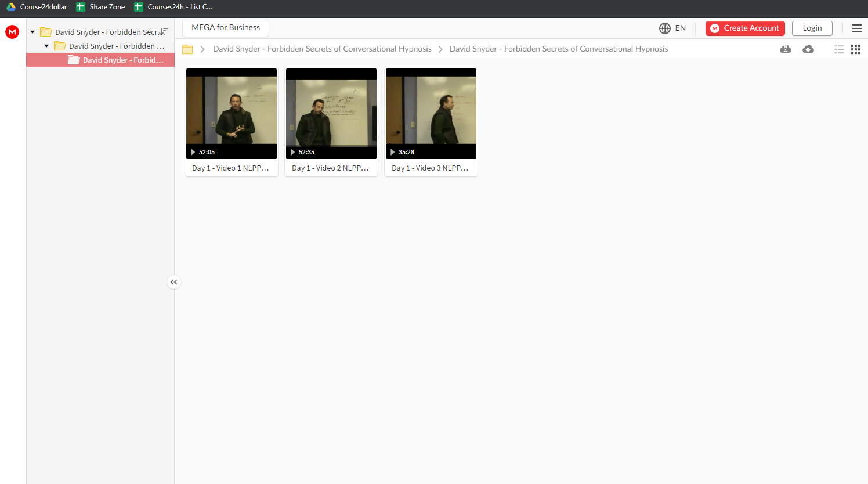Click the Login button
This screenshot has height=484, width=868.
coord(812,28)
